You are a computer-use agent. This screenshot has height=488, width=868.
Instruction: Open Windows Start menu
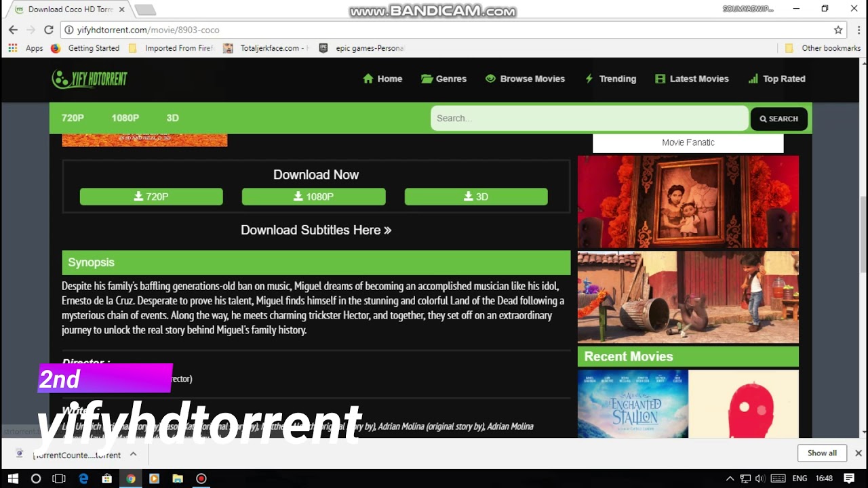click(x=13, y=479)
